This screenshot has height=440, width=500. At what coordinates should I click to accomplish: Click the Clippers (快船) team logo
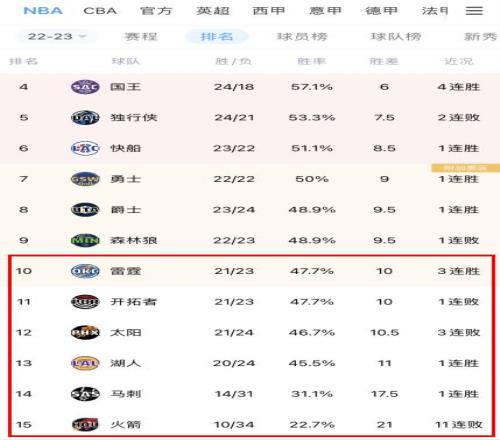(x=85, y=148)
